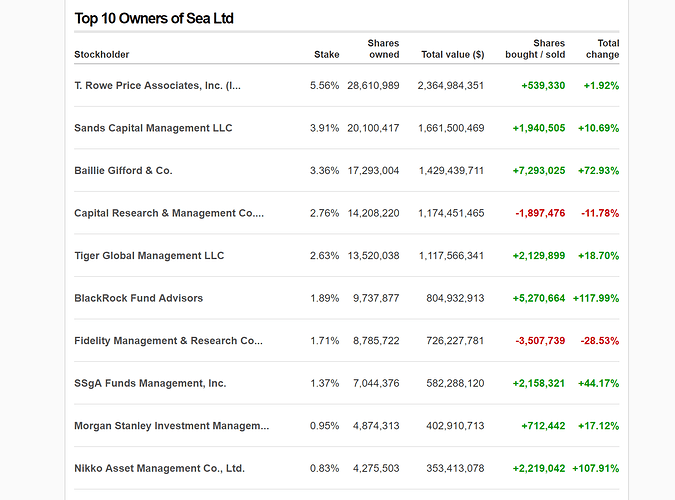The height and width of the screenshot is (500, 675).
Task: Open Tiger Global Management LLC stockholder
Action: click(149, 256)
